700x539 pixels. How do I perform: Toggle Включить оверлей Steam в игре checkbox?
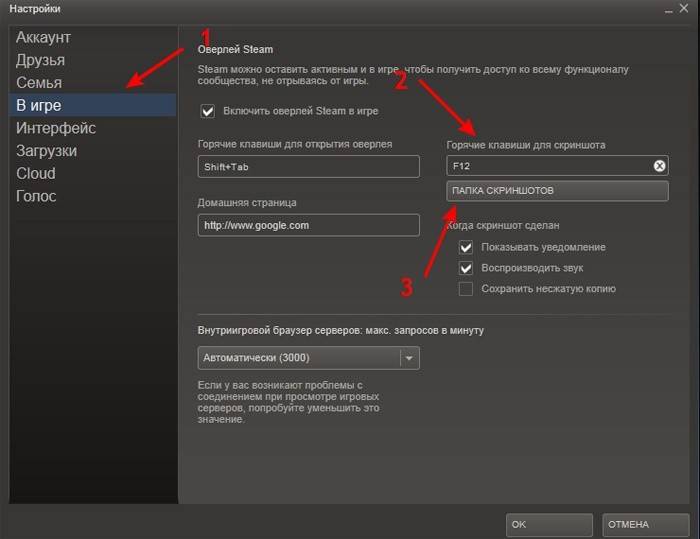coord(208,110)
